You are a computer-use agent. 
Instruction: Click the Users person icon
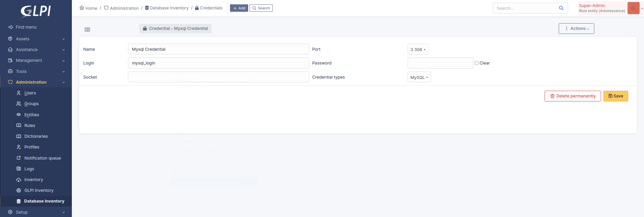(x=19, y=93)
